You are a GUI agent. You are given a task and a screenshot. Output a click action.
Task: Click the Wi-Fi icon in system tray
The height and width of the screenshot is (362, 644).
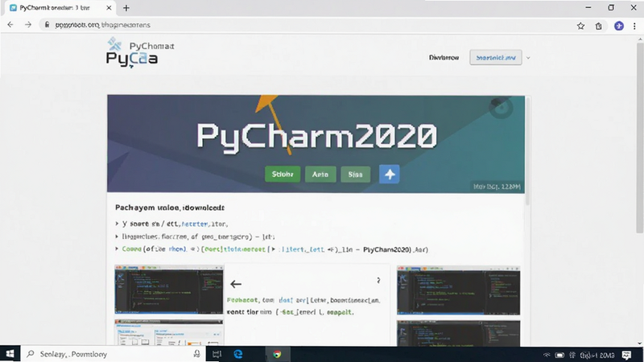[547, 355]
